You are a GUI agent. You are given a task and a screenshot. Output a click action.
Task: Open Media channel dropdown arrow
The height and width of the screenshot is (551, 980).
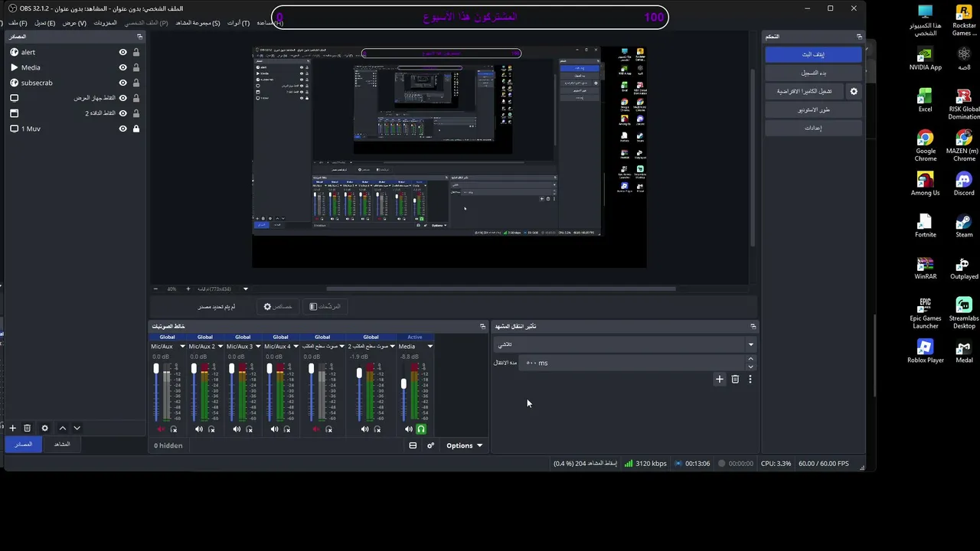point(430,347)
